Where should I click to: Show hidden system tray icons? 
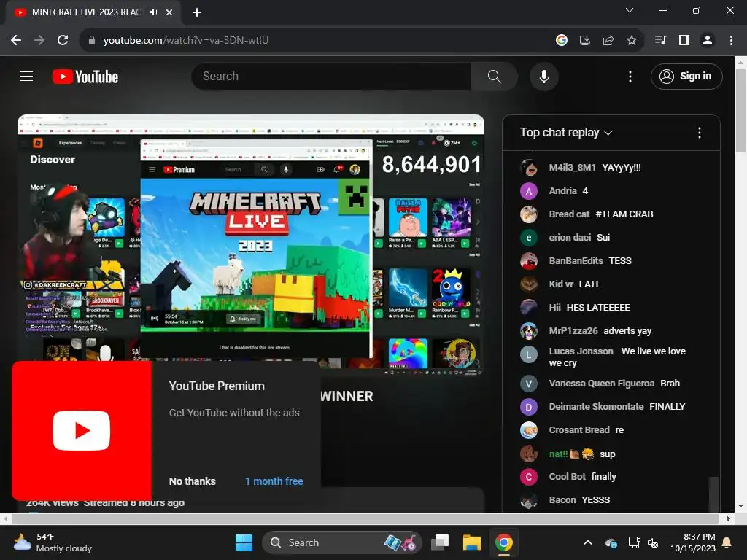click(588, 542)
